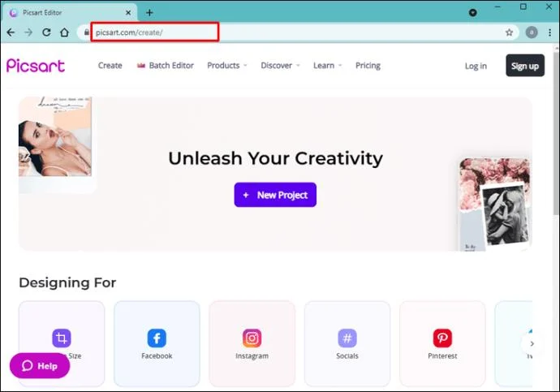Open the user profile avatar
This screenshot has height=392, width=560.
coord(532,32)
